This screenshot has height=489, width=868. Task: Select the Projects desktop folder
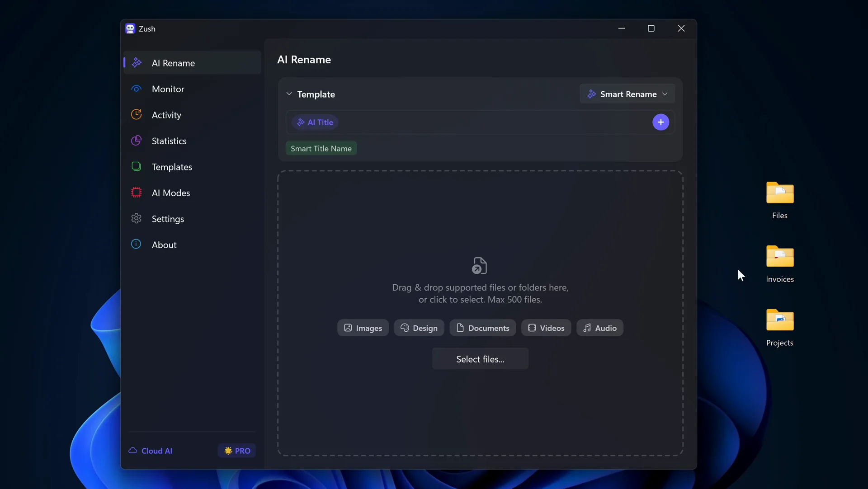click(x=779, y=328)
